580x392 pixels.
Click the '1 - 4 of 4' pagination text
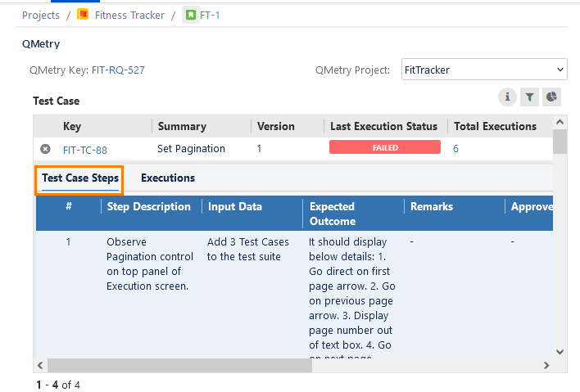click(x=58, y=385)
